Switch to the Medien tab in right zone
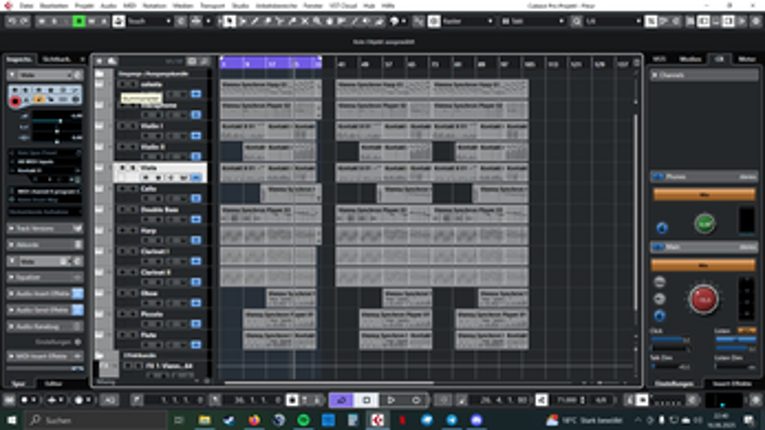Screen dimensions: 765x430 pyautogui.click(x=690, y=59)
